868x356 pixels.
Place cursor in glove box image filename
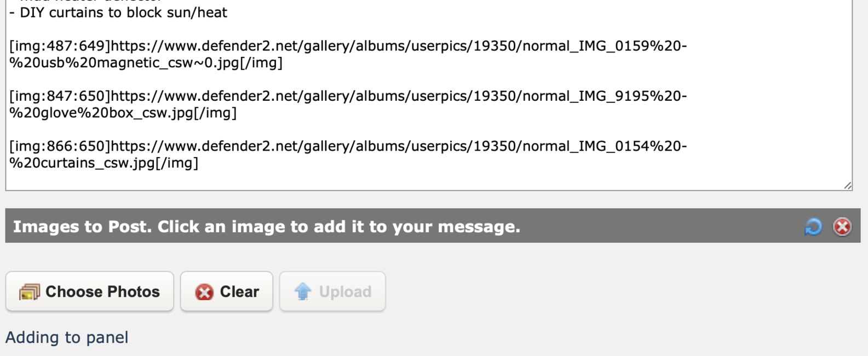point(123,113)
